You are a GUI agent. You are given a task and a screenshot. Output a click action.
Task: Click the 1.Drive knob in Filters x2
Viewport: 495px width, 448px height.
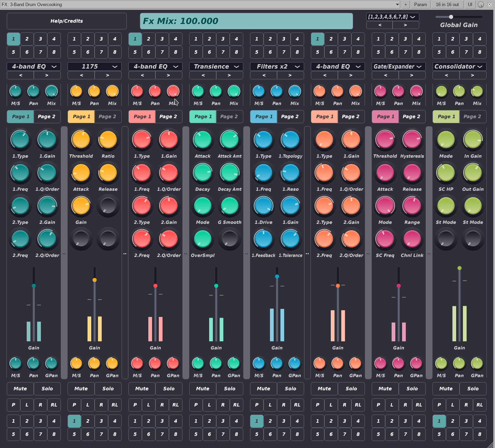click(263, 206)
